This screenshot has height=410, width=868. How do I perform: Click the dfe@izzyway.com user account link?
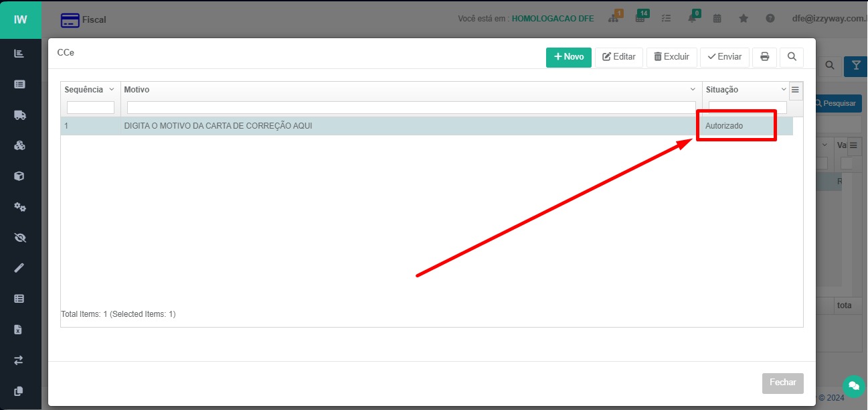click(x=829, y=19)
